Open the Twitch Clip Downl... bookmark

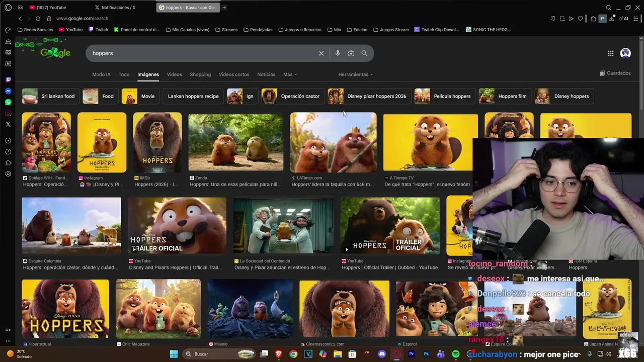click(437, 30)
